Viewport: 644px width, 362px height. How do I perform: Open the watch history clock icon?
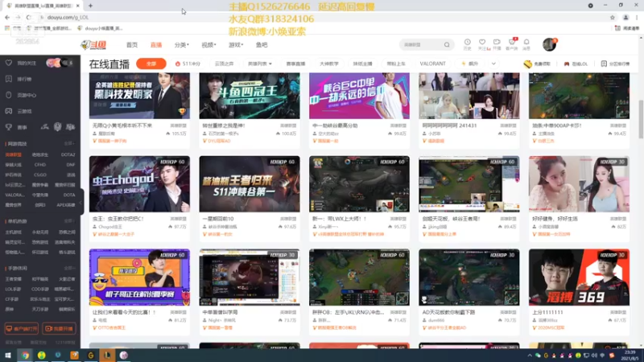coord(468,43)
